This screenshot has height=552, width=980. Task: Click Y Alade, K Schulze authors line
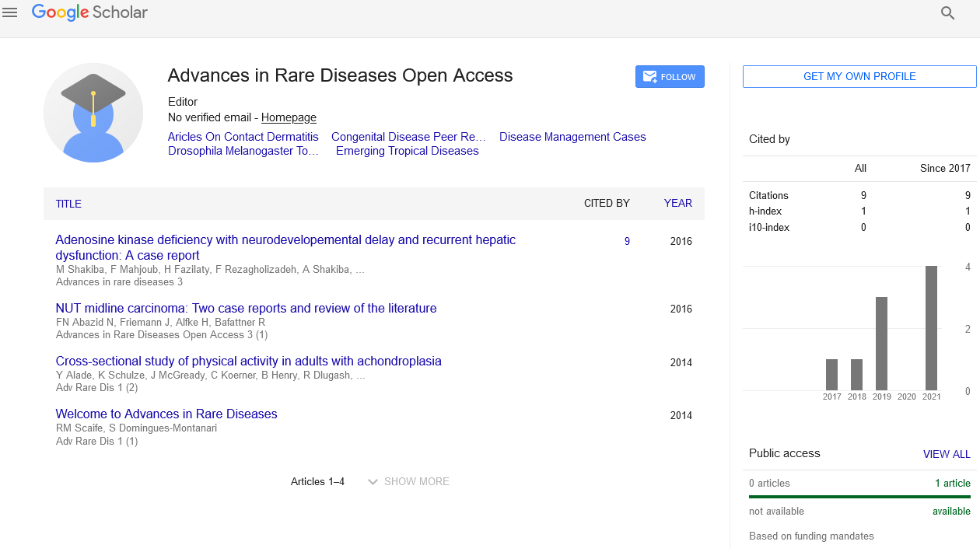[210, 376]
